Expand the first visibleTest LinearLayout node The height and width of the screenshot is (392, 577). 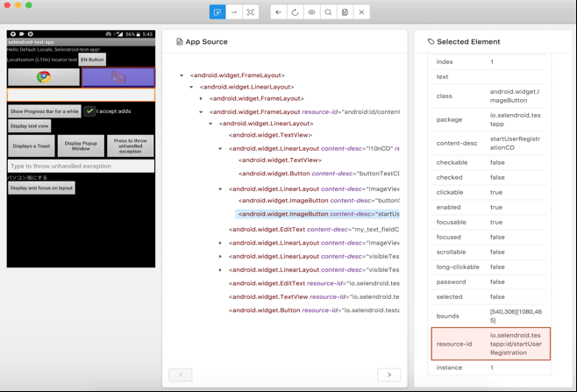220,257
